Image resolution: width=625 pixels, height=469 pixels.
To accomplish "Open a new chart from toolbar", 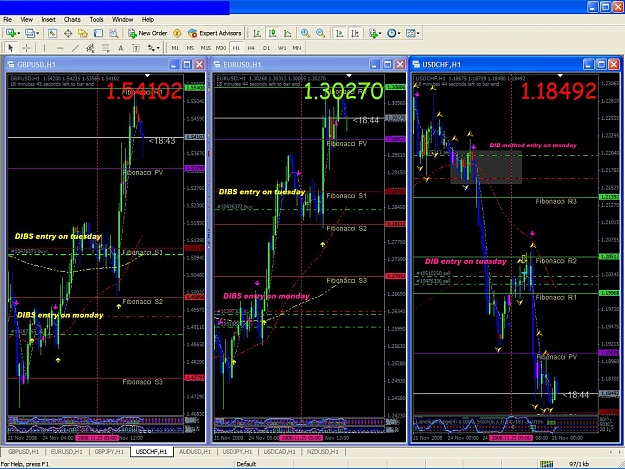I will pyautogui.click(x=10, y=33).
